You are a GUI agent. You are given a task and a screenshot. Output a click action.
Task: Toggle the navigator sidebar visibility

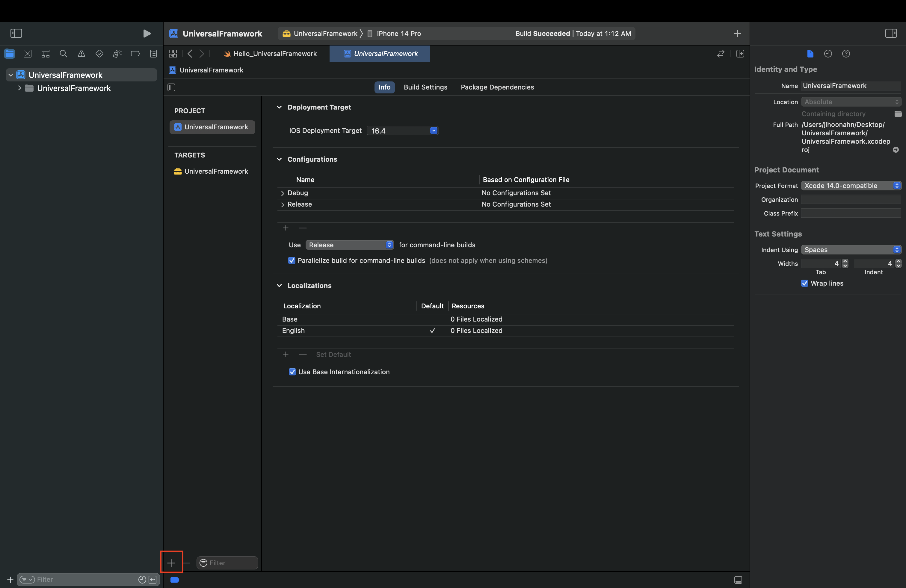(x=16, y=34)
